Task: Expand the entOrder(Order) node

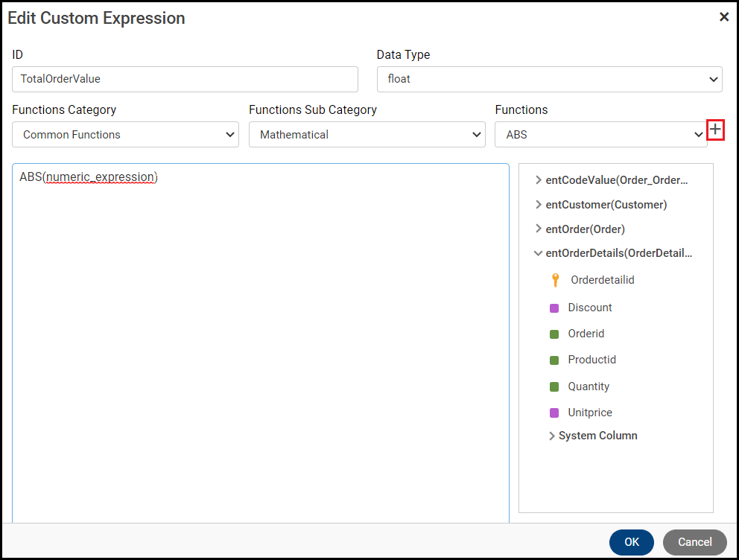Action: point(539,229)
